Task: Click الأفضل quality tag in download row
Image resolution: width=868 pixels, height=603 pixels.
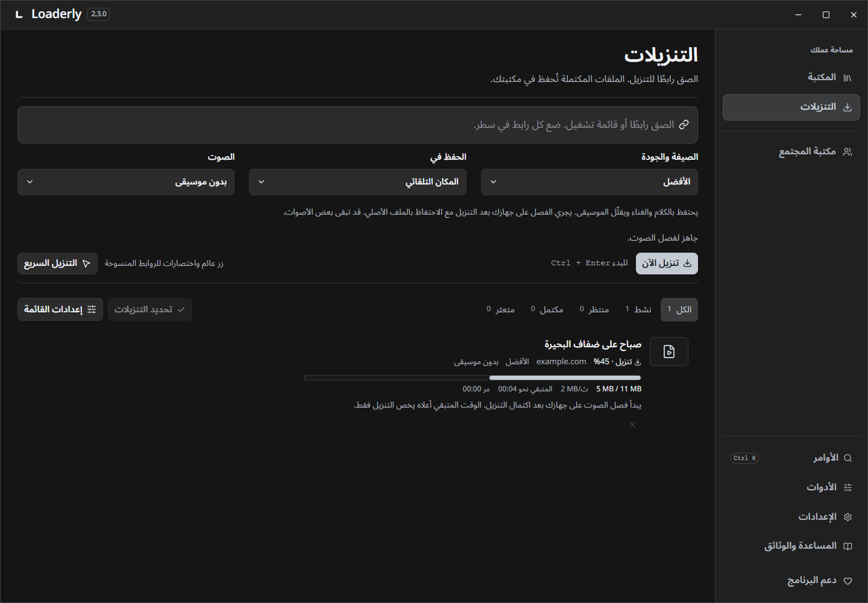Action: [517, 362]
